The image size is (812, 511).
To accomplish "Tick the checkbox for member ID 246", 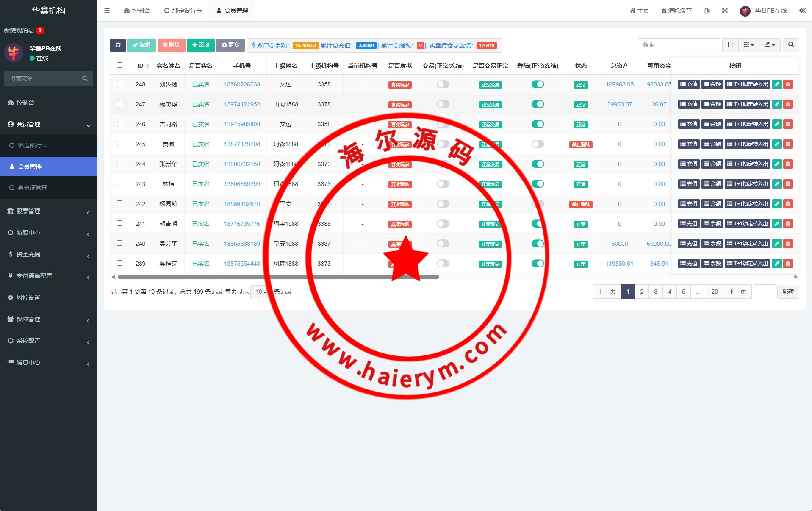I will (119, 124).
